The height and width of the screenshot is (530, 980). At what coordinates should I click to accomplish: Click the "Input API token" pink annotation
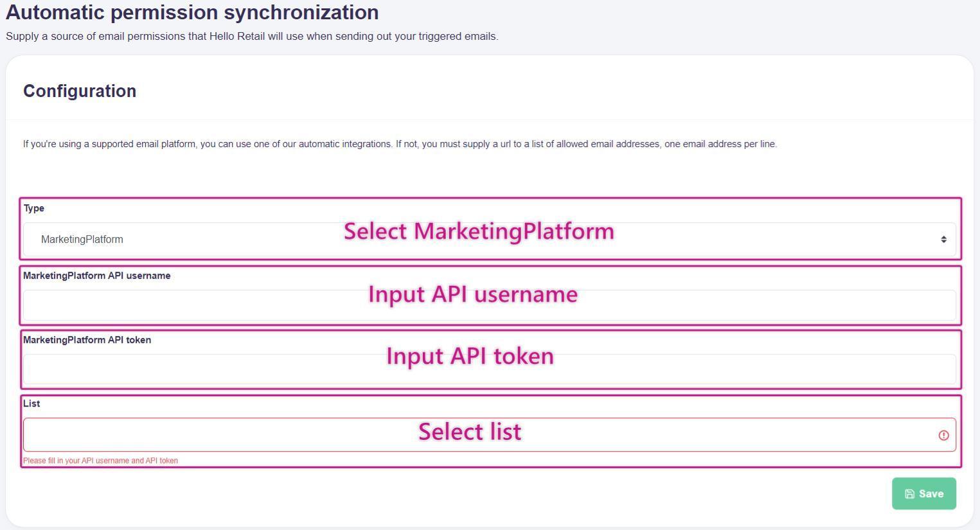click(x=470, y=356)
